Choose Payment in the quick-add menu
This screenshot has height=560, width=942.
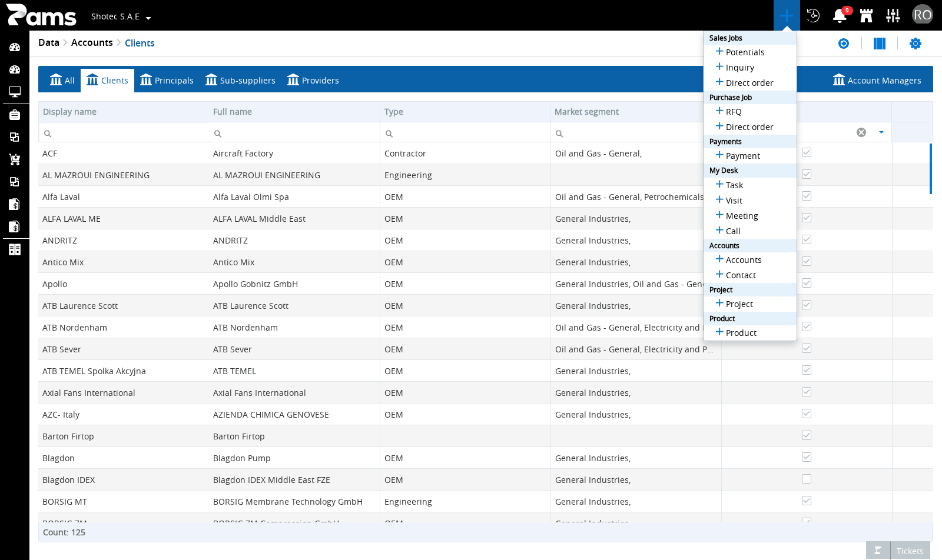[750, 156]
